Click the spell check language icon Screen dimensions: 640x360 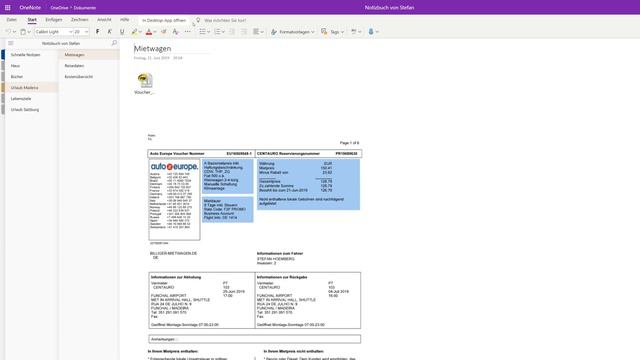[354, 31]
